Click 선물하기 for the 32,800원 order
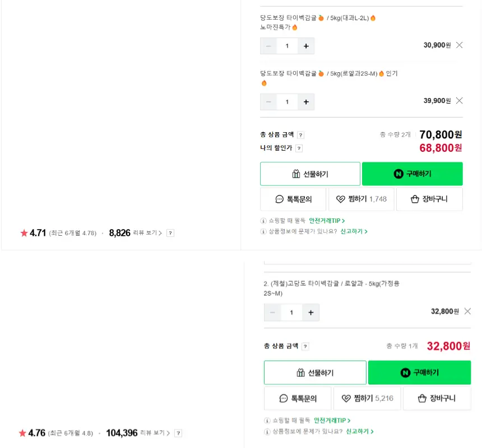 click(x=315, y=373)
